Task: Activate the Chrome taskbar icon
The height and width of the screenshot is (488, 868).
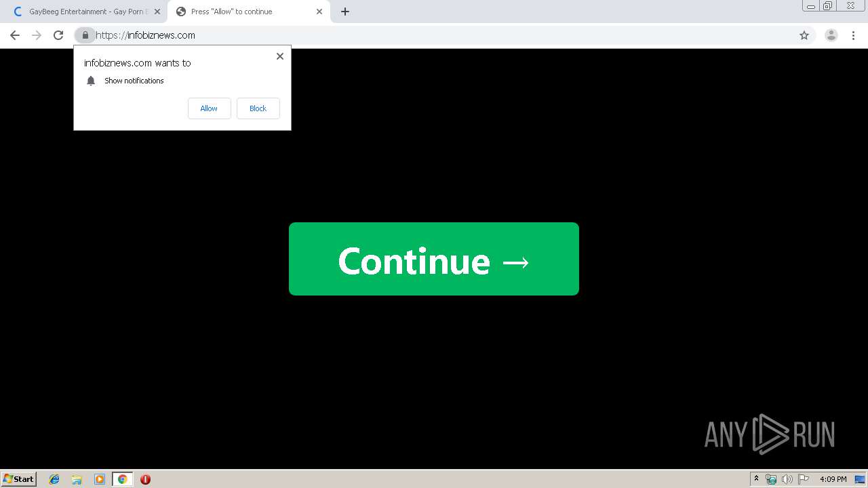Action: point(122,479)
